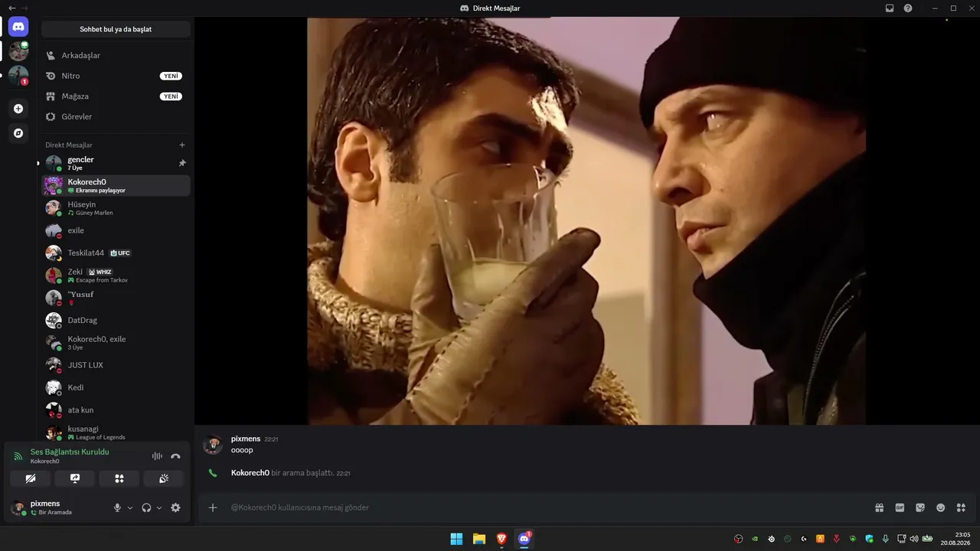Deafen audio with the headphones button
The image size is (980, 551).
[146, 507]
